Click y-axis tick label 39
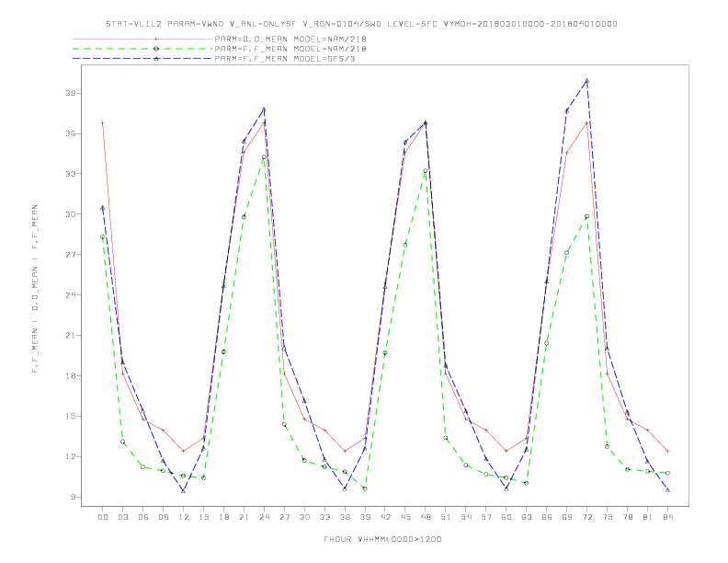 (x=70, y=93)
